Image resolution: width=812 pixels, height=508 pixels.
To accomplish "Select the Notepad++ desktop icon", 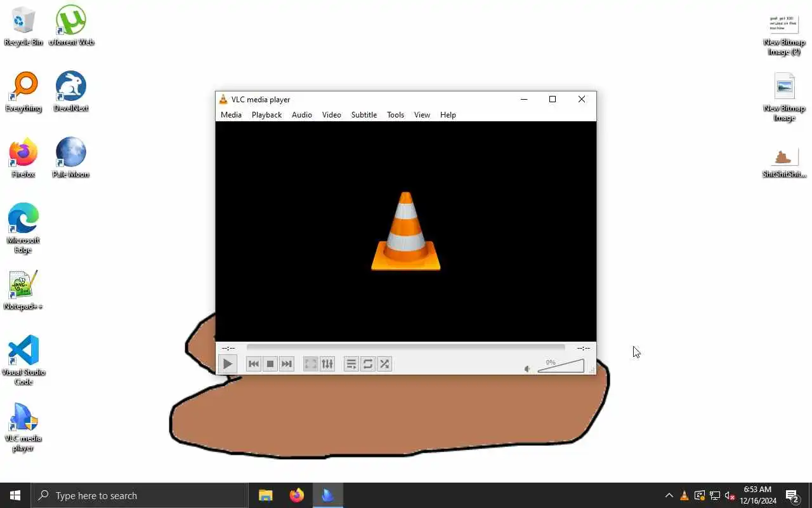I will pyautogui.click(x=23, y=290).
